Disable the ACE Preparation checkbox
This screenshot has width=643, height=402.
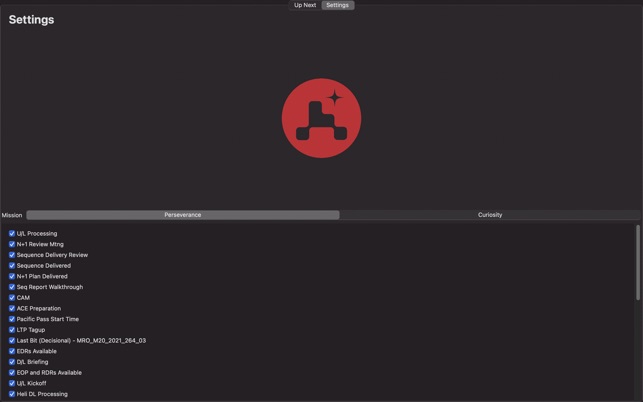pos(12,308)
